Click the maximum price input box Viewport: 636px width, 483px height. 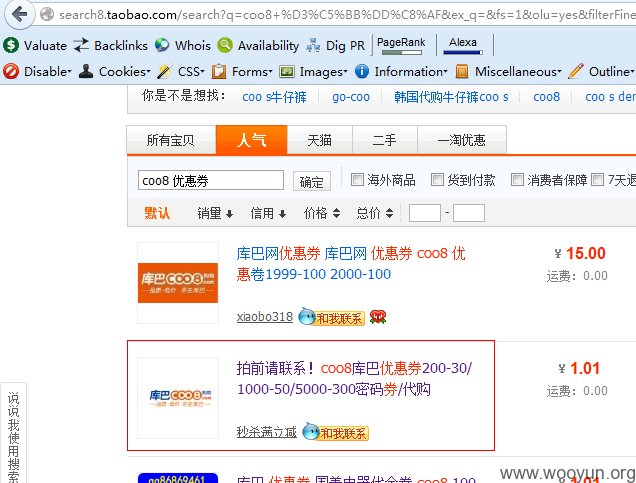[468, 213]
